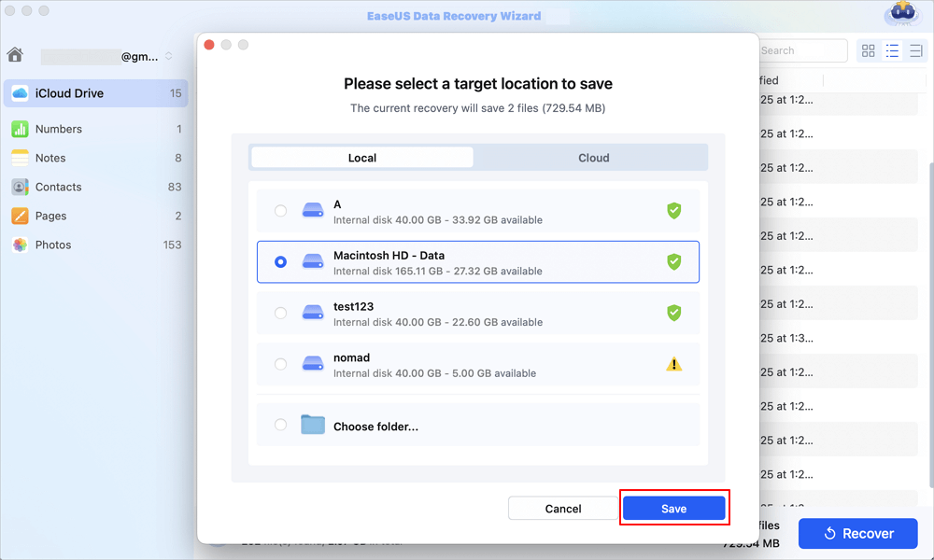Click 'Internal disk 40.00 GB - 5.00 GB available' text
934x560 pixels.
[435, 373]
